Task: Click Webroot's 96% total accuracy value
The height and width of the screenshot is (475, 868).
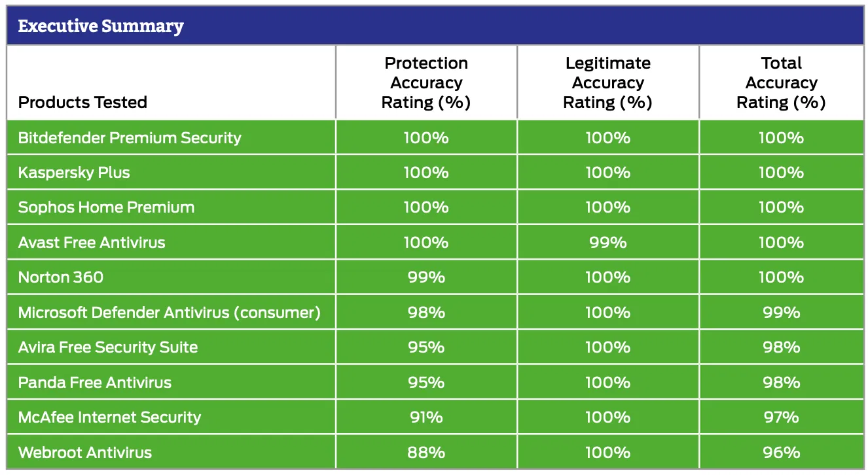Action: tap(782, 453)
